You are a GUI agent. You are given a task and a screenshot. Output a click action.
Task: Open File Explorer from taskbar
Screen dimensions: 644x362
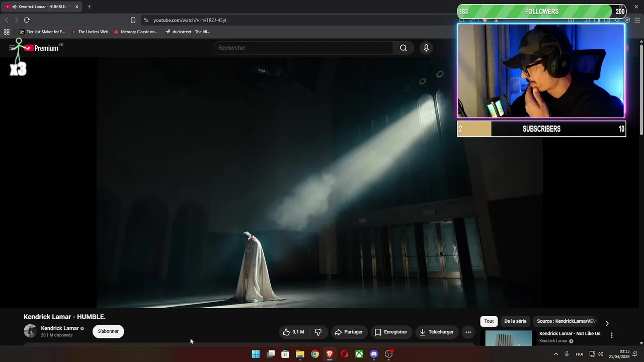pos(300,354)
